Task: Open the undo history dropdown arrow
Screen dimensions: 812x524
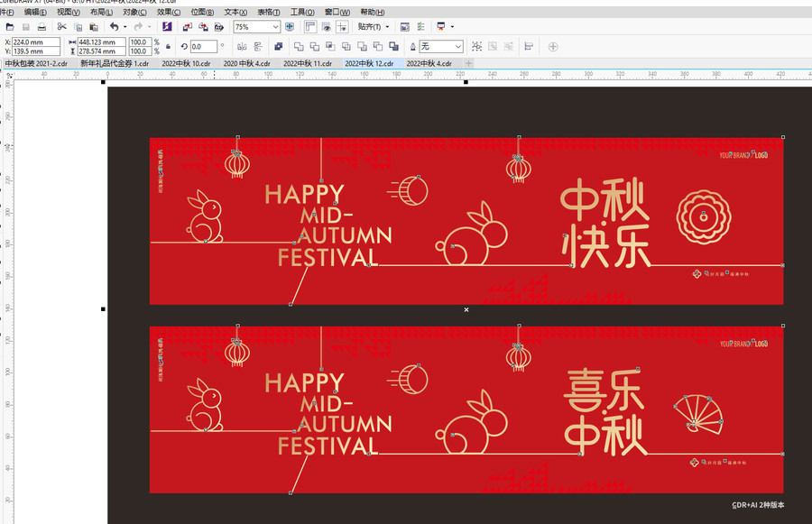Action: pyautogui.click(x=125, y=27)
